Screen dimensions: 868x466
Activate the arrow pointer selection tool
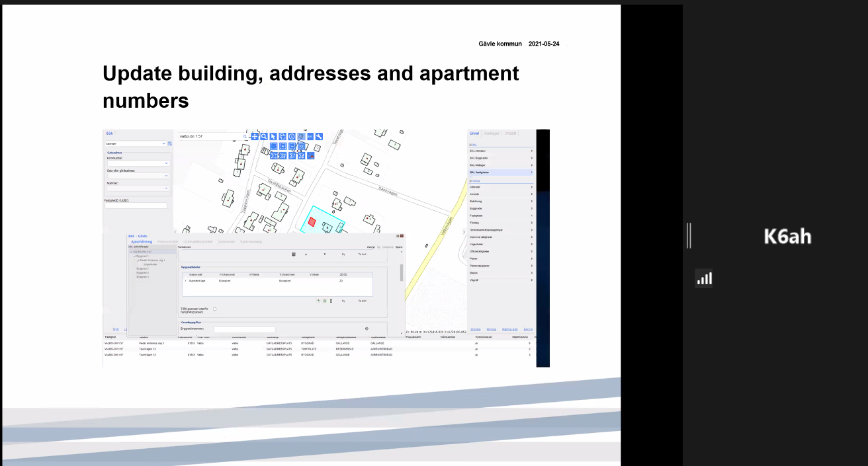[x=273, y=137]
